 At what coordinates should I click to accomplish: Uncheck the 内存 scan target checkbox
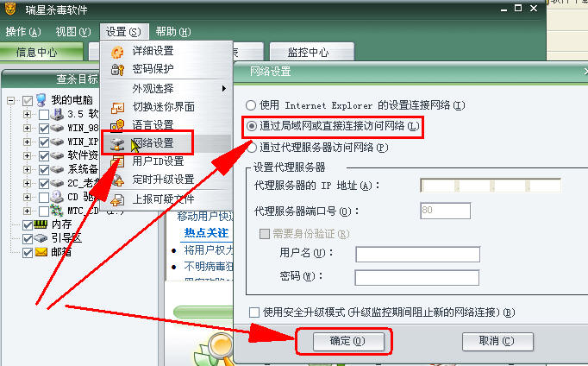pos(28,224)
